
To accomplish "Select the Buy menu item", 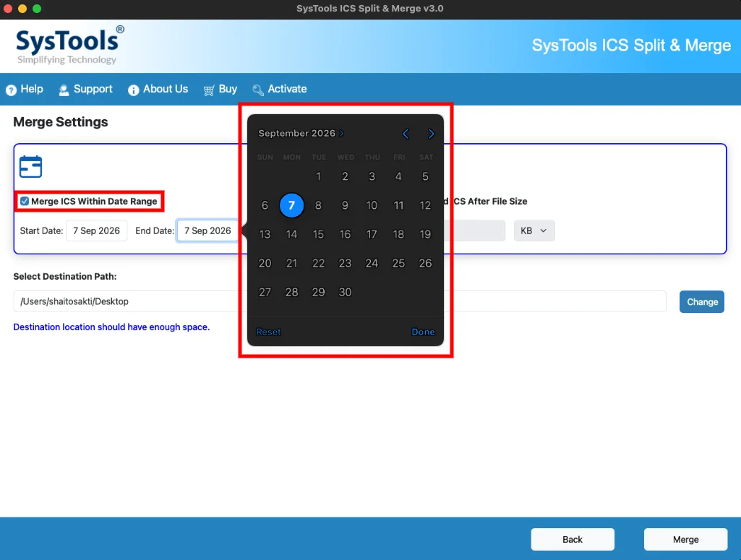I will point(220,90).
